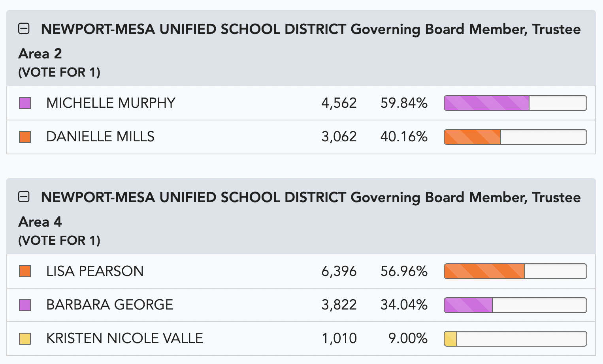The width and height of the screenshot is (603, 364).
Task: Click Michelle Murphy's 59.84% progress bar
Action: coord(515,103)
